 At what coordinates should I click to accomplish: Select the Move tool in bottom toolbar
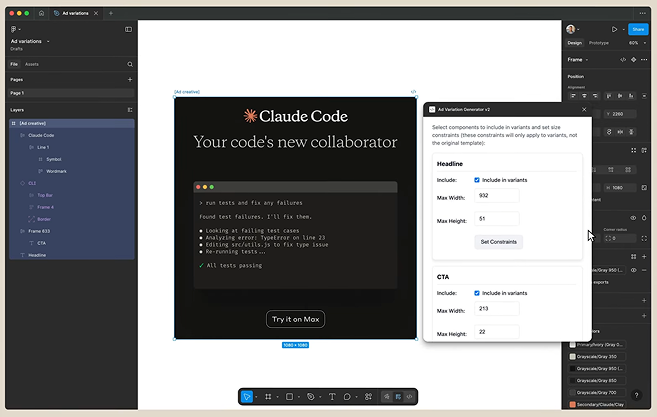(x=247, y=396)
